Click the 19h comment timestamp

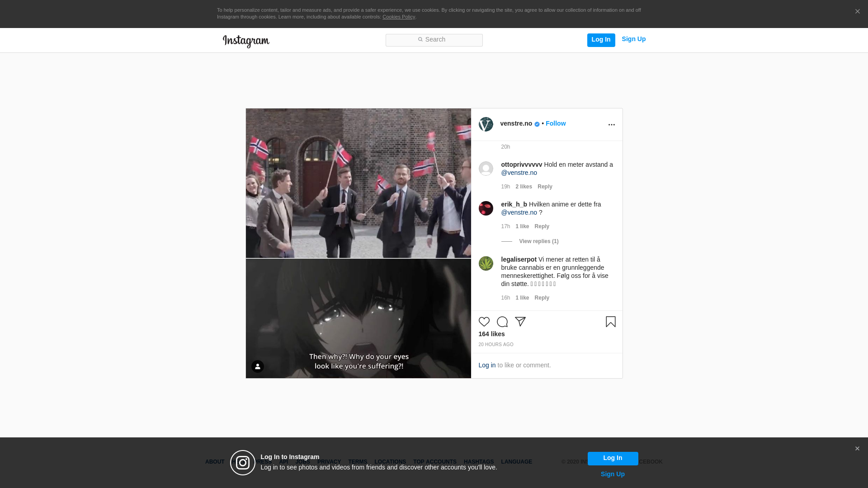tap(505, 187)
